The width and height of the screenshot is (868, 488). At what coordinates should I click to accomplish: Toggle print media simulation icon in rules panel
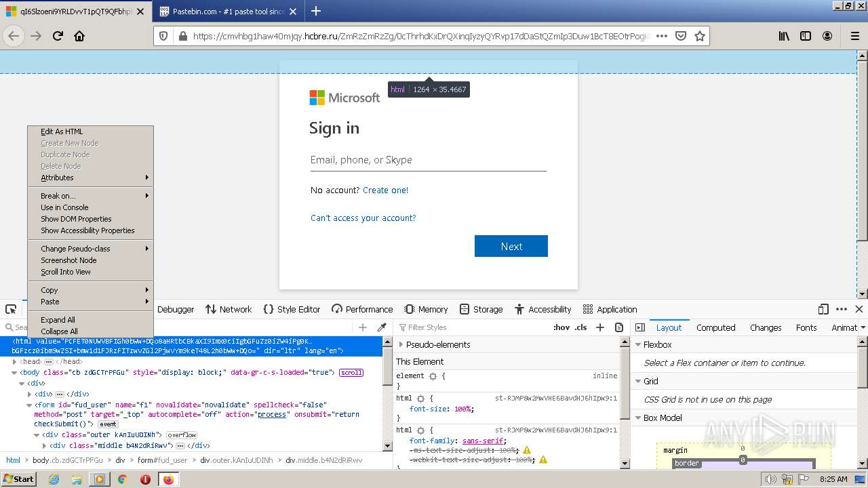[x=618, y=327]
